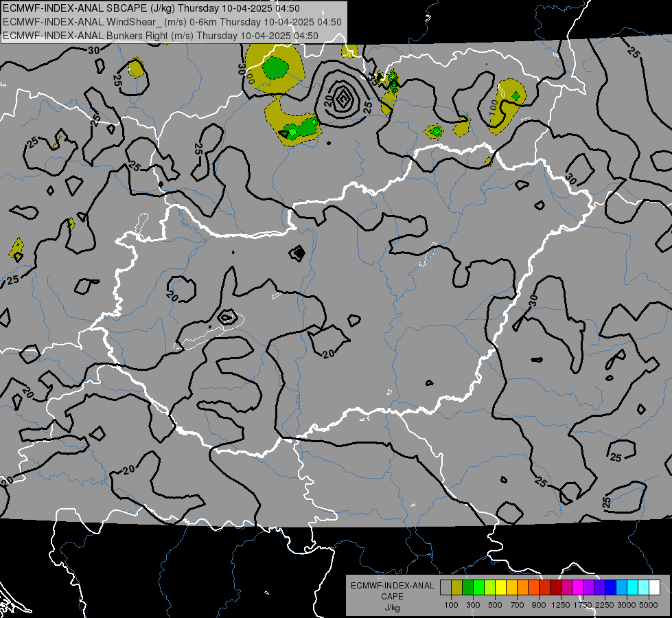Click the 3000 legend tick value
The width and height of the screenshot is (672, 618).
627,605
